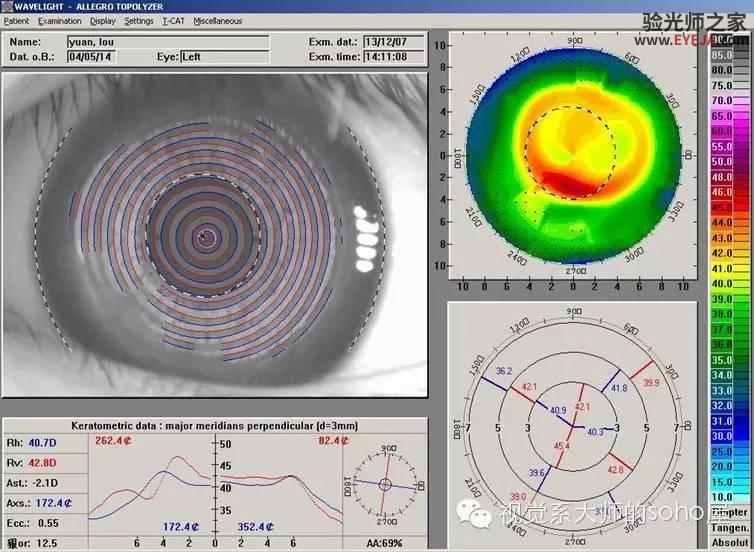754x552 pixels.
Task: Click the date of birth field
Action: (x=91, y=57)
